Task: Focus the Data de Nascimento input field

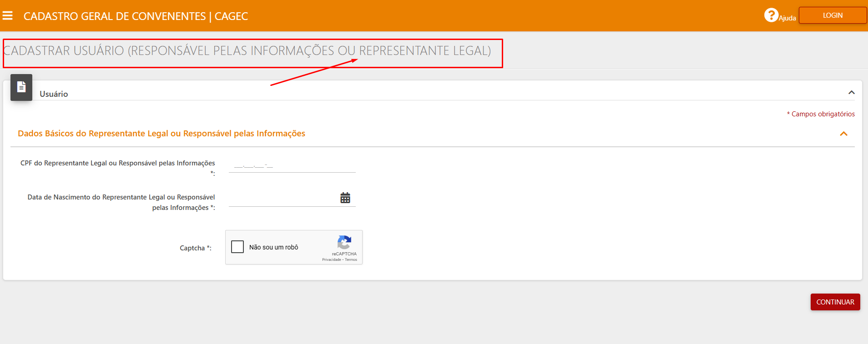Action: click(x=283, y=199)
